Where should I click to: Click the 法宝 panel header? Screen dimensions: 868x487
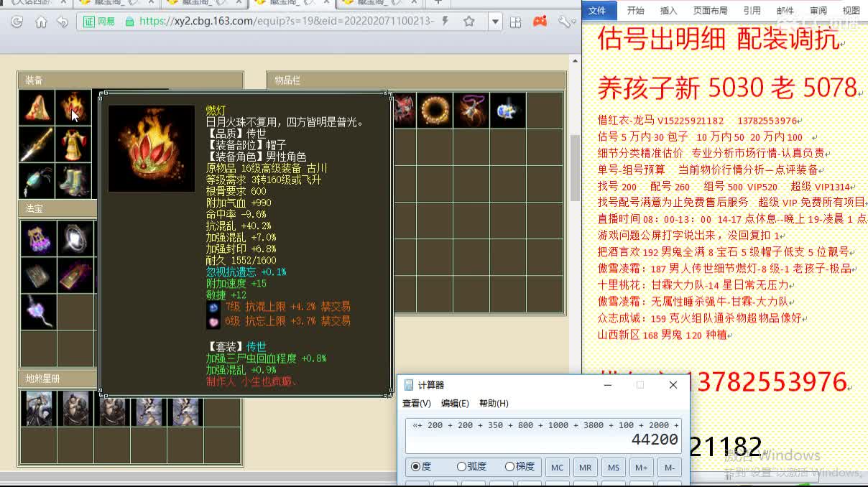[58, 208]
